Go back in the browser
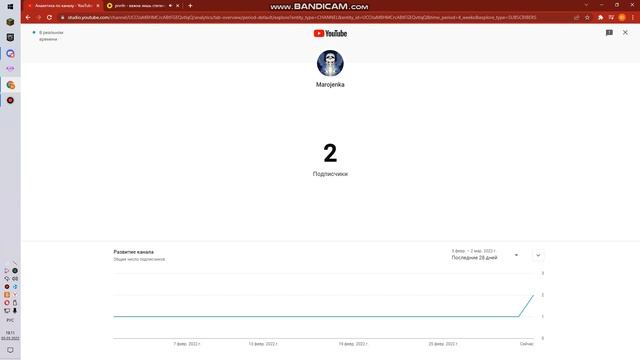This screenshot has height=360, width=640. point(28,18)
